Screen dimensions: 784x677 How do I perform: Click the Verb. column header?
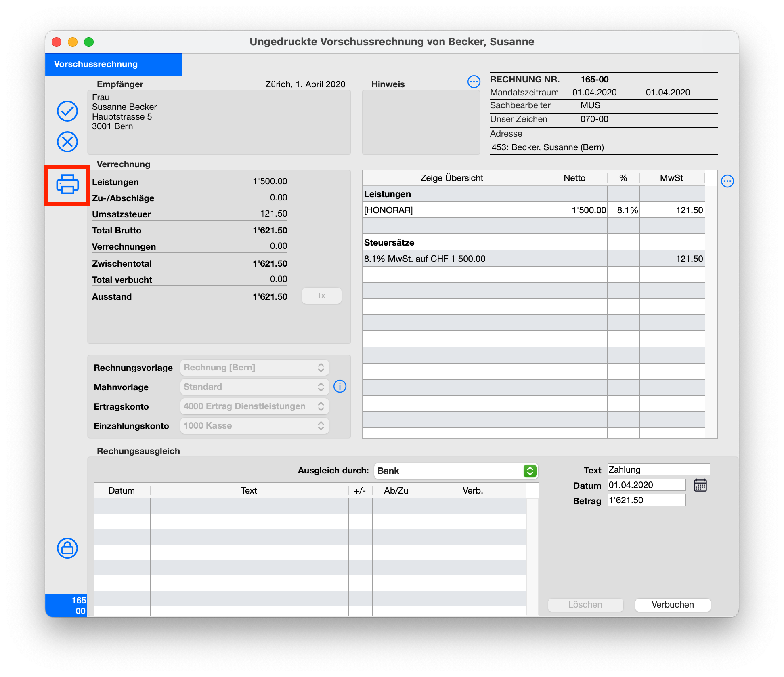coord(473,490)
